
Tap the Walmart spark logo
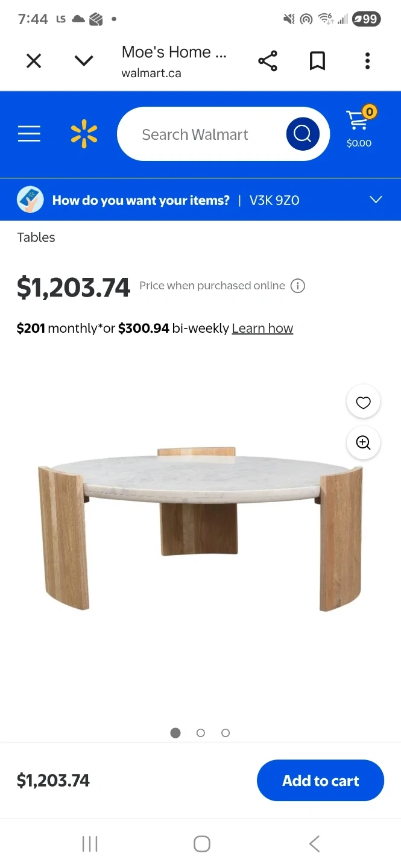tap(84, 134)
